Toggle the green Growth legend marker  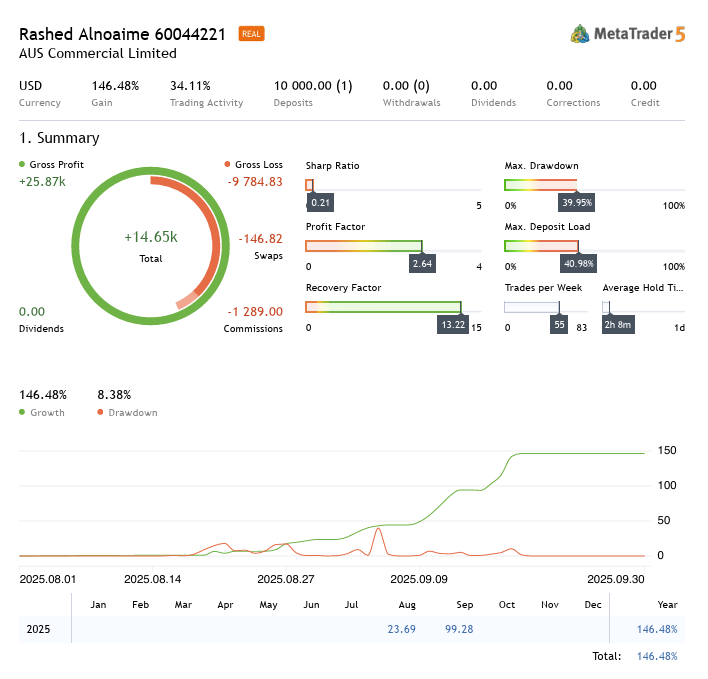click(x=23, y=412)
